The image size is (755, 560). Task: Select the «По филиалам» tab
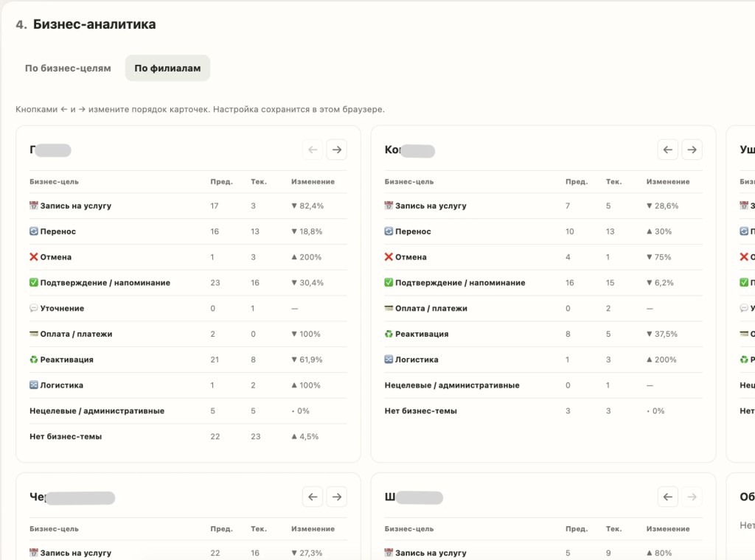[x=167, y=69]
